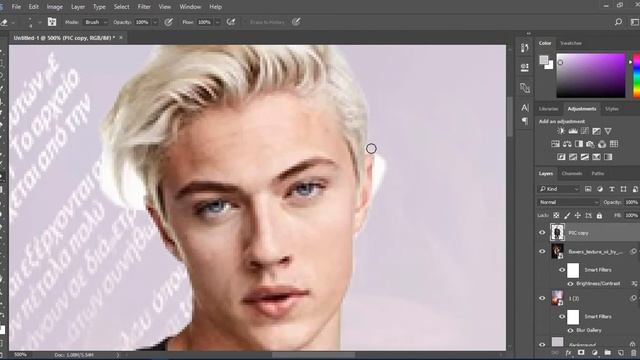This screenshot has width=640, height=360.
Task: Click the background color swatch
Action: coord(550,65)
